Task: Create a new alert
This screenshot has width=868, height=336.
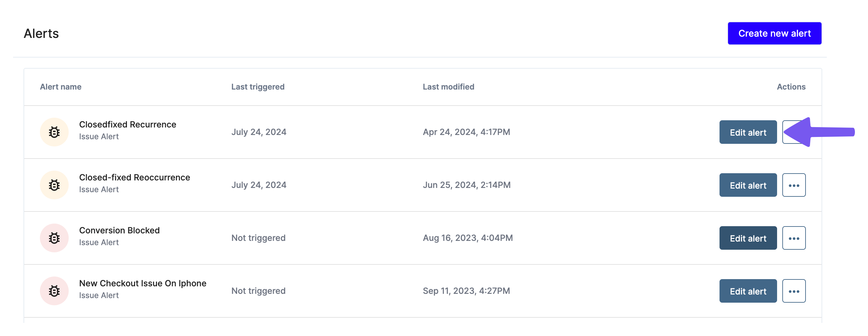Action: click(775, 33)
